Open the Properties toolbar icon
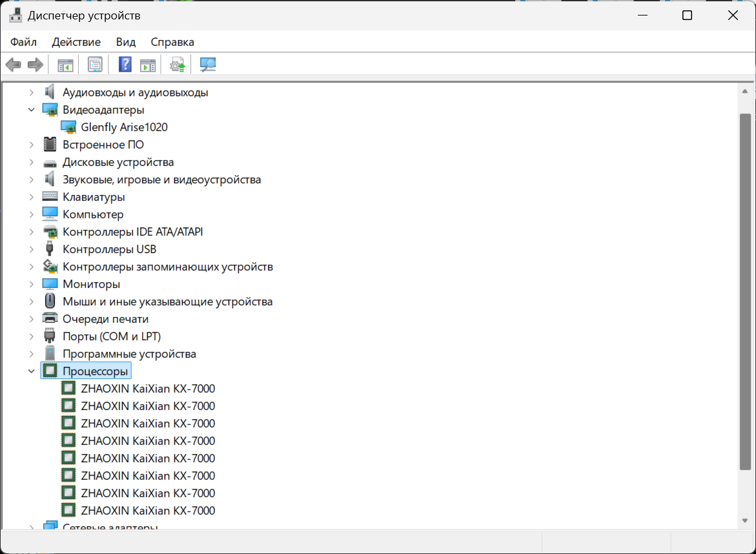The width and height of the screenshot is (756, 554). (95, 65)
